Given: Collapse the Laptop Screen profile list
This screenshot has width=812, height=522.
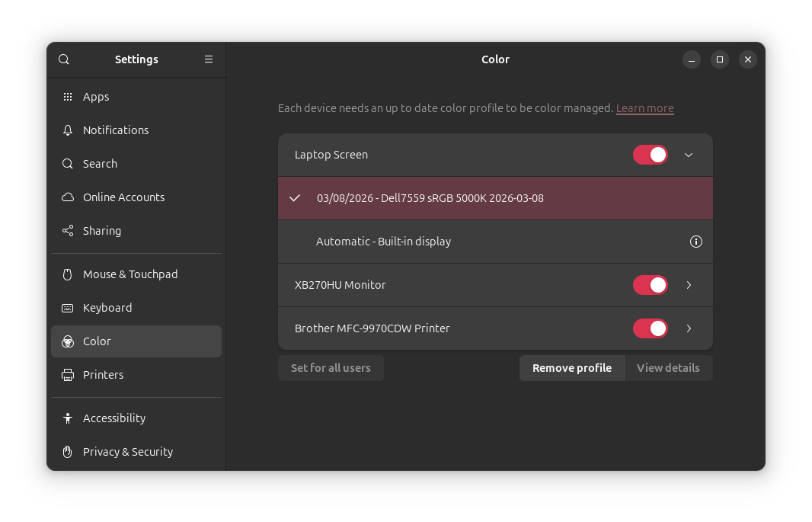Looking at the screenshot, I should [x=689, y=155].
